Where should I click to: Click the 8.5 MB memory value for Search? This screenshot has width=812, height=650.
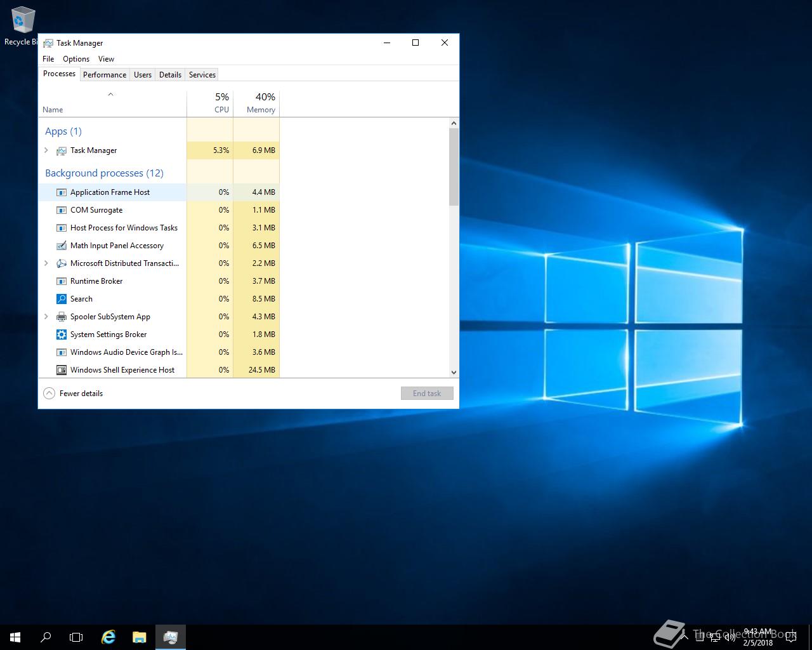point(263,299)
